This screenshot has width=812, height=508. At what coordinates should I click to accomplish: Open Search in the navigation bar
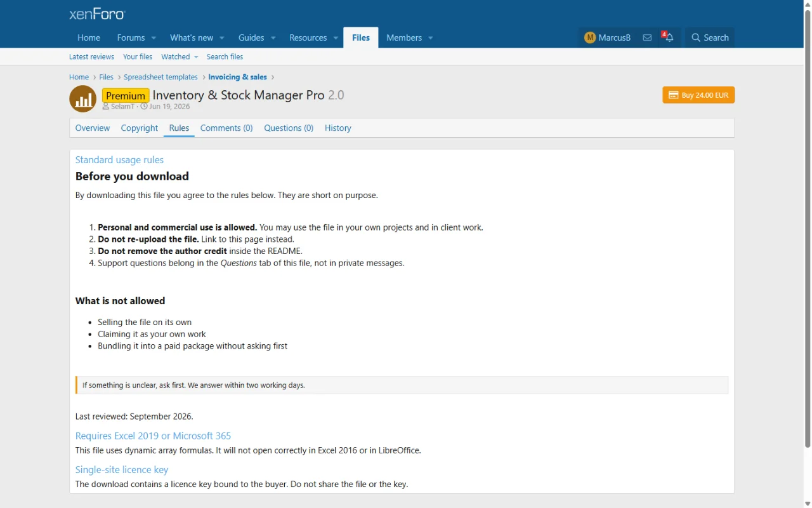[x=710, y=37]
